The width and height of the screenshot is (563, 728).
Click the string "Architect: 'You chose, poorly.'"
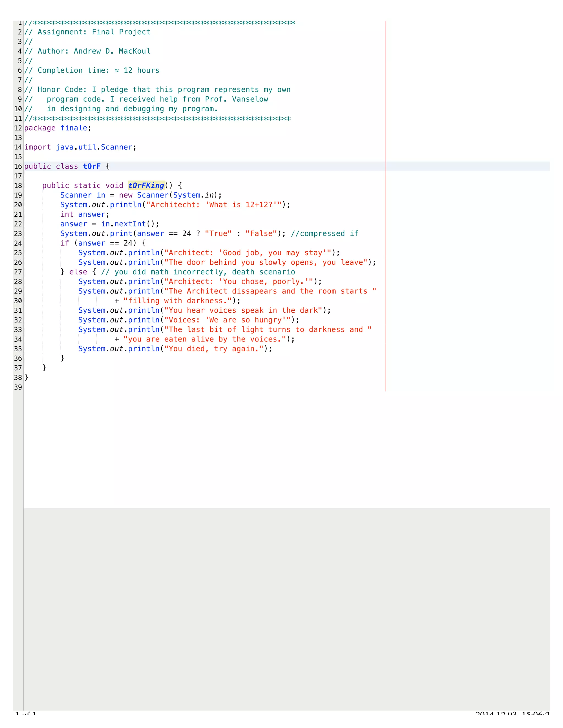[239, 282]
